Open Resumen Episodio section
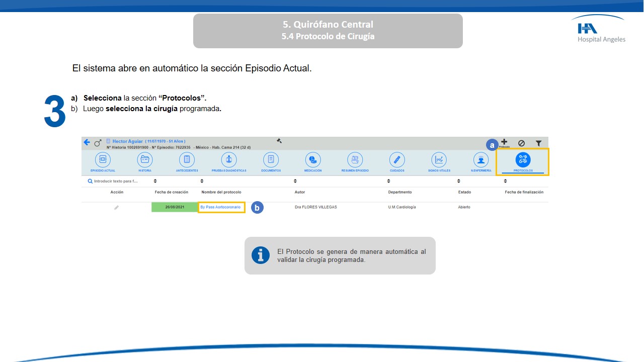Screen dimensions: 644x362 coord(355,160)
